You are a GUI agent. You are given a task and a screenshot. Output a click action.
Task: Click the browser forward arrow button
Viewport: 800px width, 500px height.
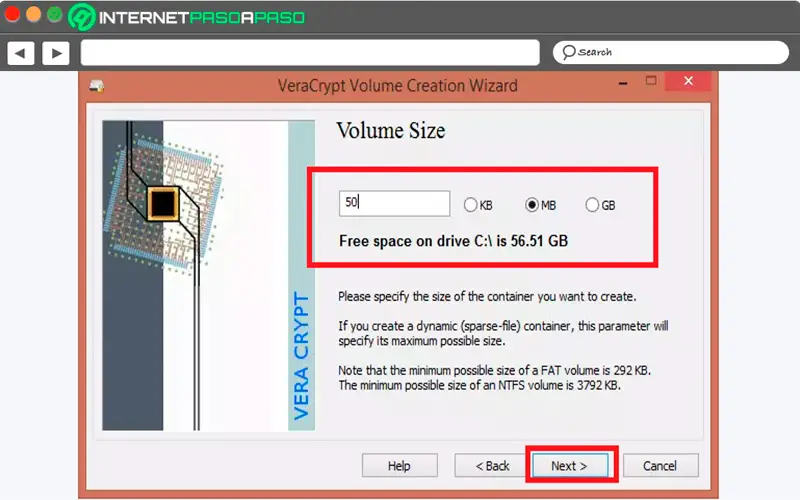click(56, 53)
